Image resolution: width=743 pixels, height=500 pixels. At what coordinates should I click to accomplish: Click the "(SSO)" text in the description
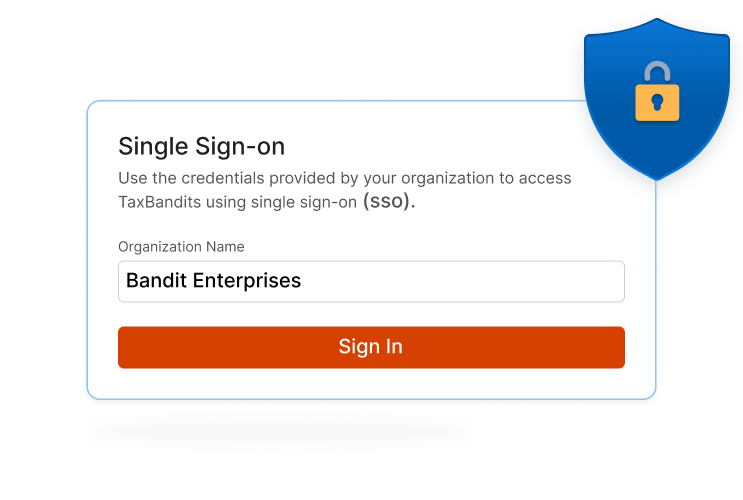tap(388, 201)
